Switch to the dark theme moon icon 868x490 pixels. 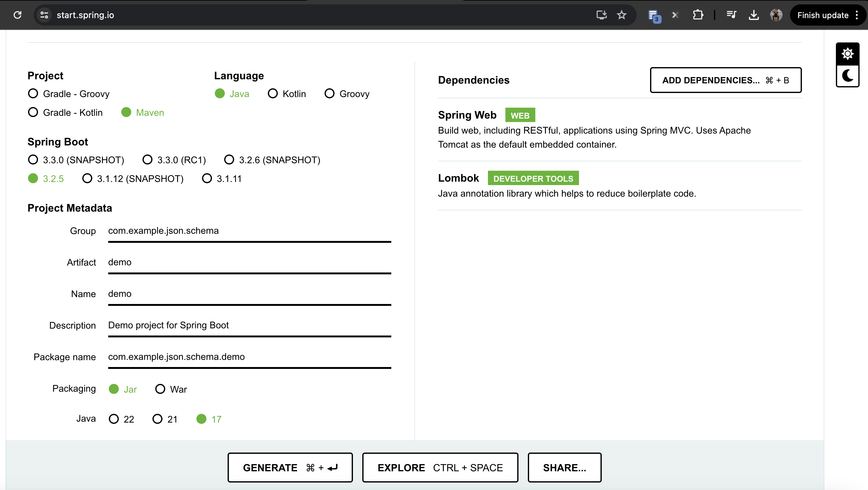pos(847,76)
